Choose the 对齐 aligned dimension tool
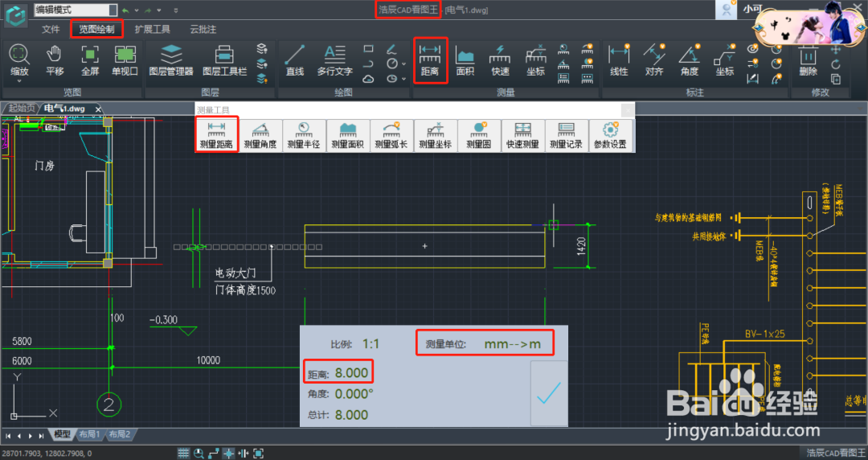 pos(654,60)
